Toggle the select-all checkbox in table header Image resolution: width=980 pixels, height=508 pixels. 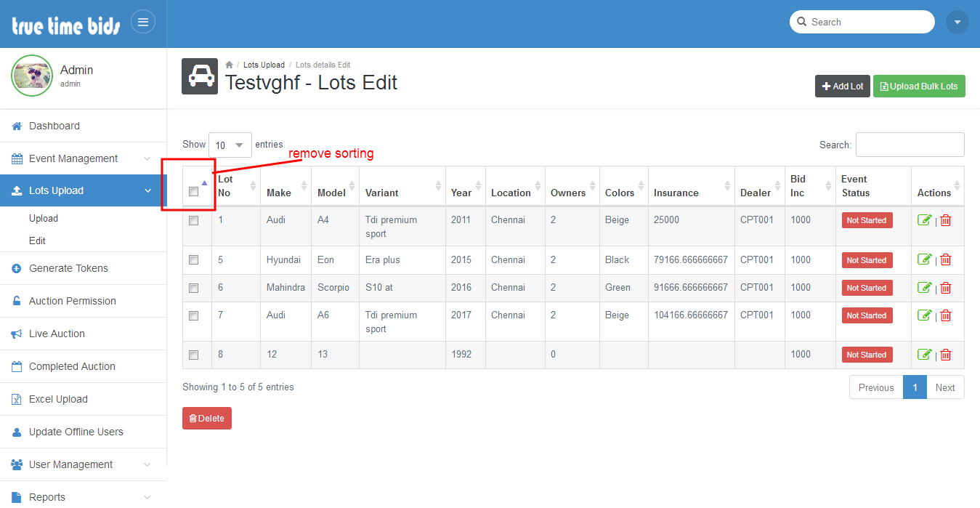pos(194,192)
